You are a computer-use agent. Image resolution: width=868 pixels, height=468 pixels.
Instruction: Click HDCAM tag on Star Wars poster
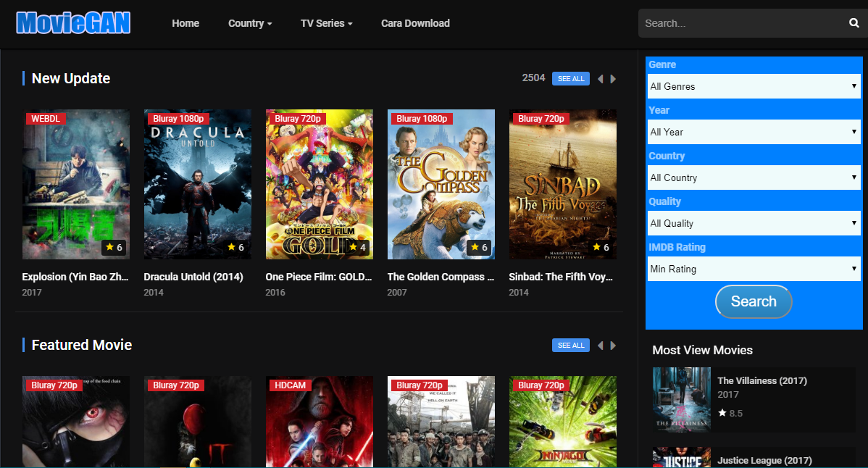291,385
